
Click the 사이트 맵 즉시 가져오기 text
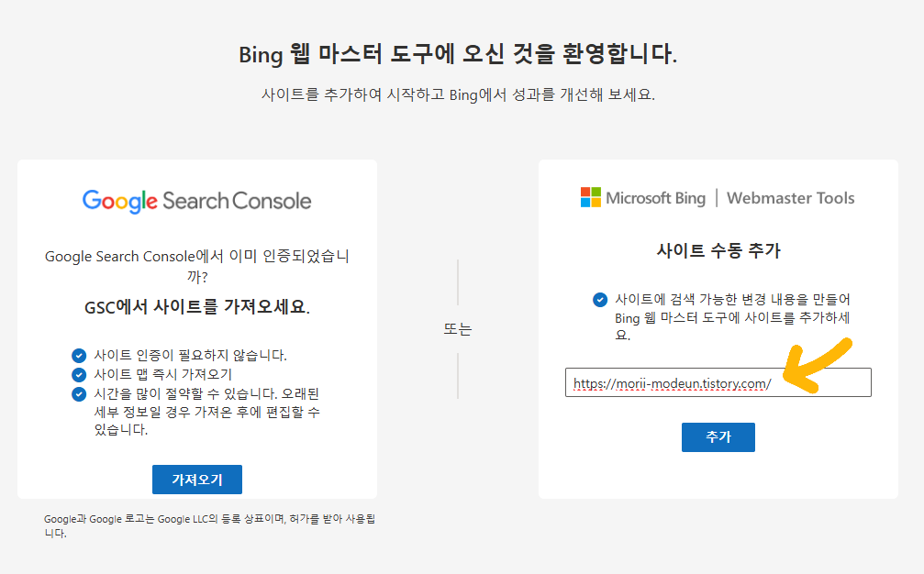[163, 374]
